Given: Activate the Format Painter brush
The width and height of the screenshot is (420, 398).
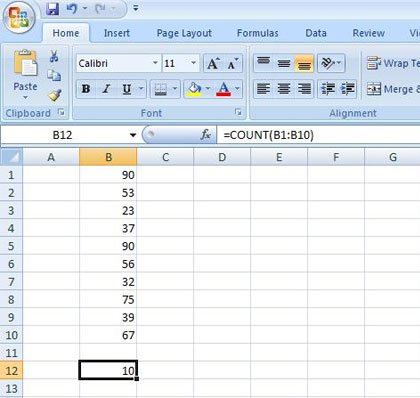Looking at the screenshot, I should (54, 95).
